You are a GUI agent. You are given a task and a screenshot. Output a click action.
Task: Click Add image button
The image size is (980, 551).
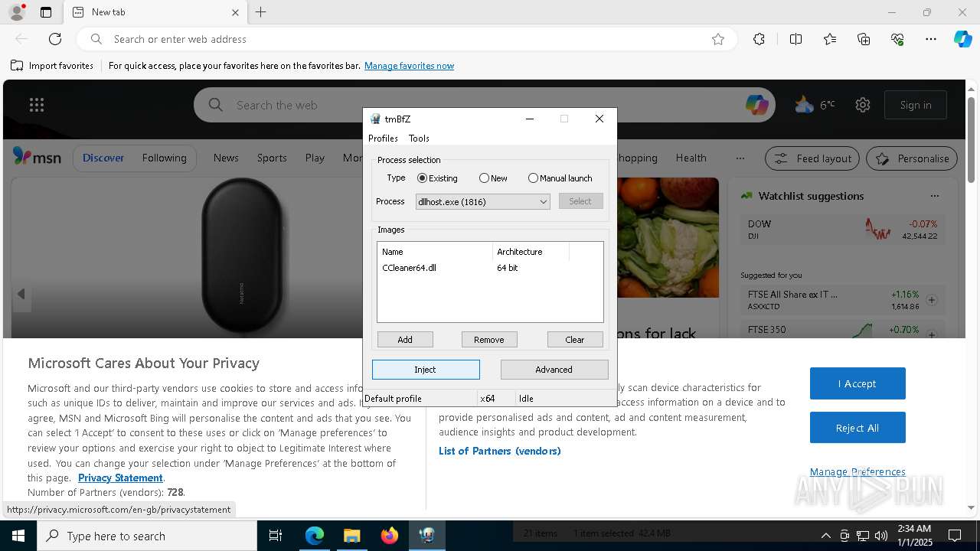405,340
